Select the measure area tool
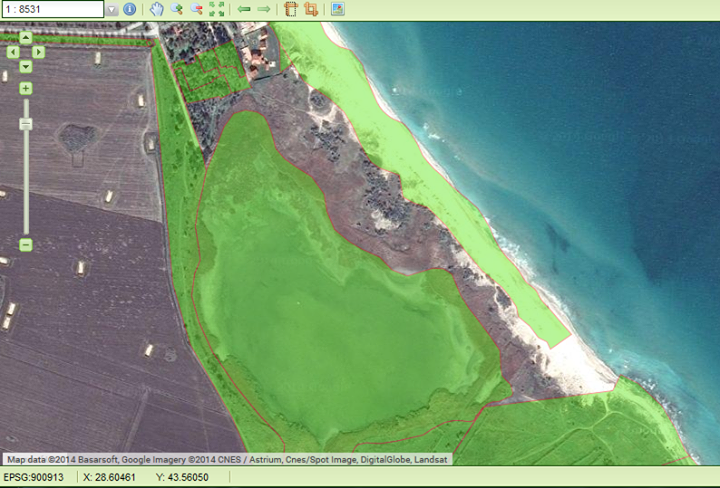720x488 pixels. 311,9
